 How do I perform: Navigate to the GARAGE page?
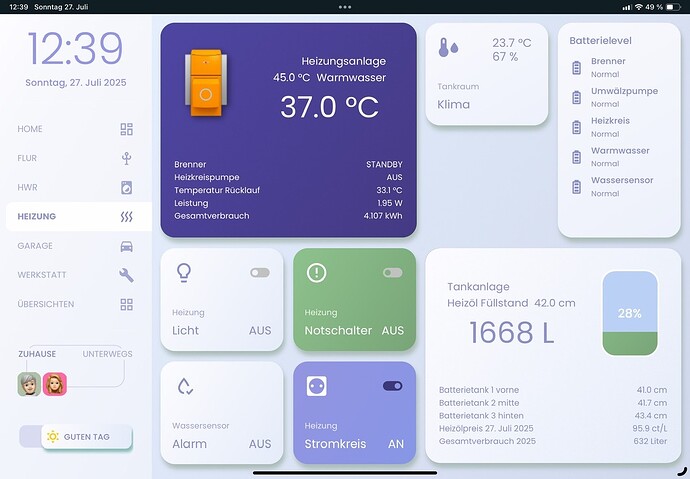[75, 245]
